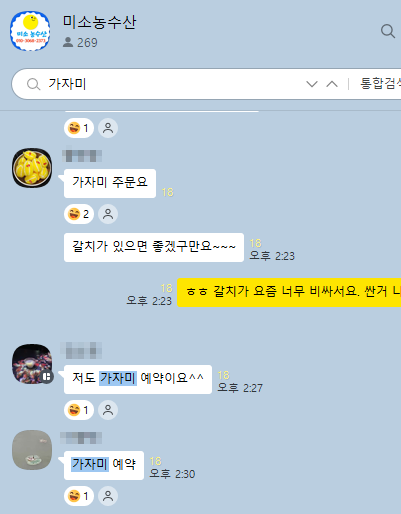The height and width of the screenshot is (514, 401).
Task: Toggle laughing reaction under 가자미 예약 message
Action: [79, 496]
